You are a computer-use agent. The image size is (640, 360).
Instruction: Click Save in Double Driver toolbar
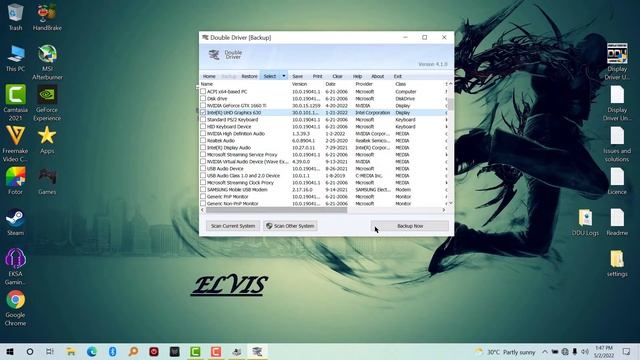(298, 76)
